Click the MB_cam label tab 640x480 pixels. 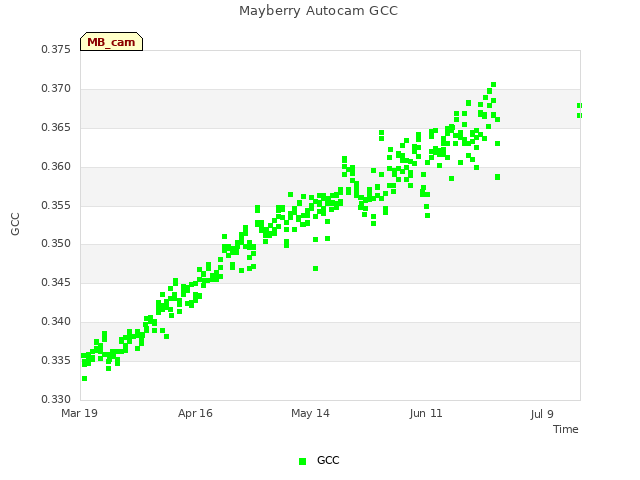point(111,42)
